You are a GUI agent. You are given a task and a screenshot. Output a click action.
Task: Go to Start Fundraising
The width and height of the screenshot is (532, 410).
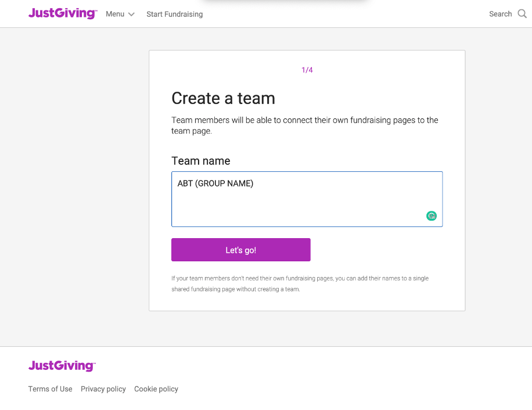[174, 15]
